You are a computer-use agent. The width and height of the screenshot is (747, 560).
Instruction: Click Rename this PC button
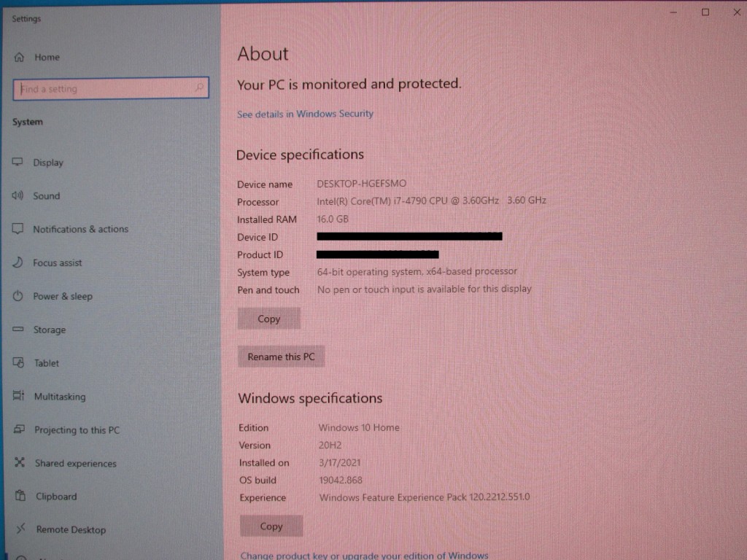point(281,357)
